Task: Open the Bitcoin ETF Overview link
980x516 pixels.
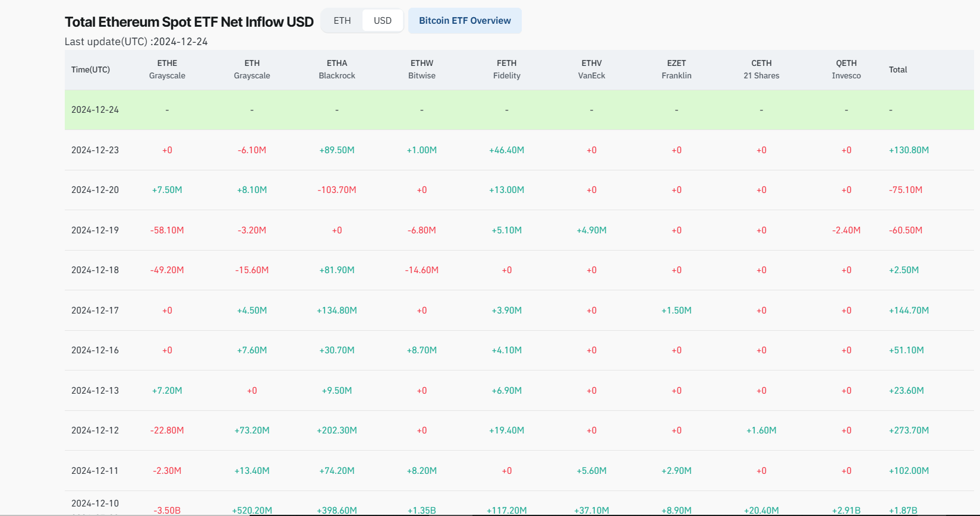Action: (x=465, y=21)
